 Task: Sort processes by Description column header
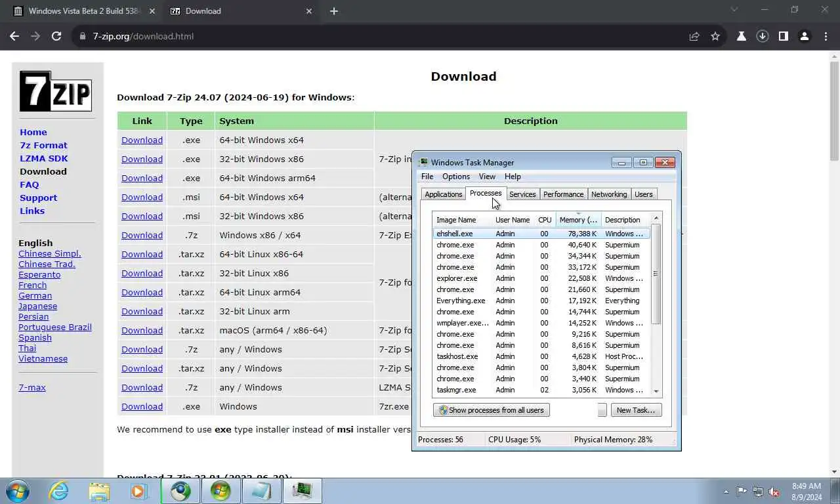click(x=625, y=220)
